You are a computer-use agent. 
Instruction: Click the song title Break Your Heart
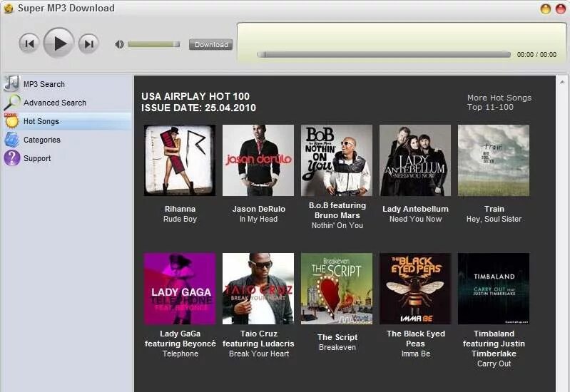click(x=259, y=354)
